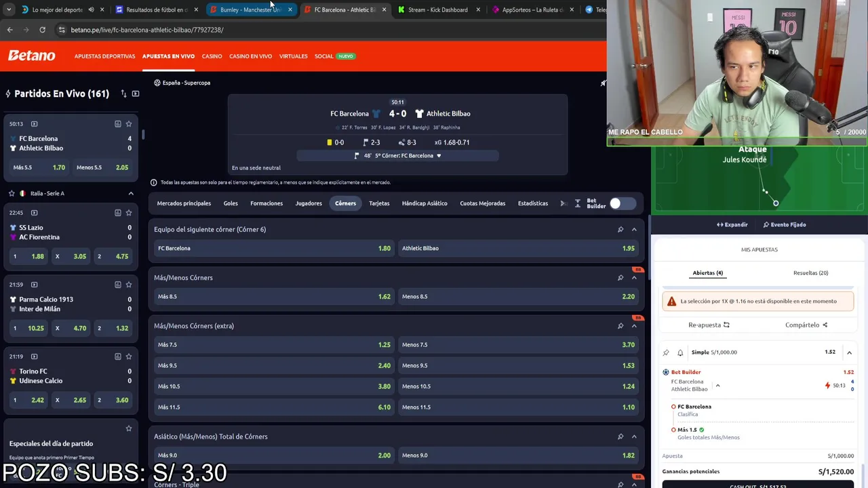Click the España - Supercopa league icon
The height and width of the screenshot is (488, 868).
tap(157, 83)
